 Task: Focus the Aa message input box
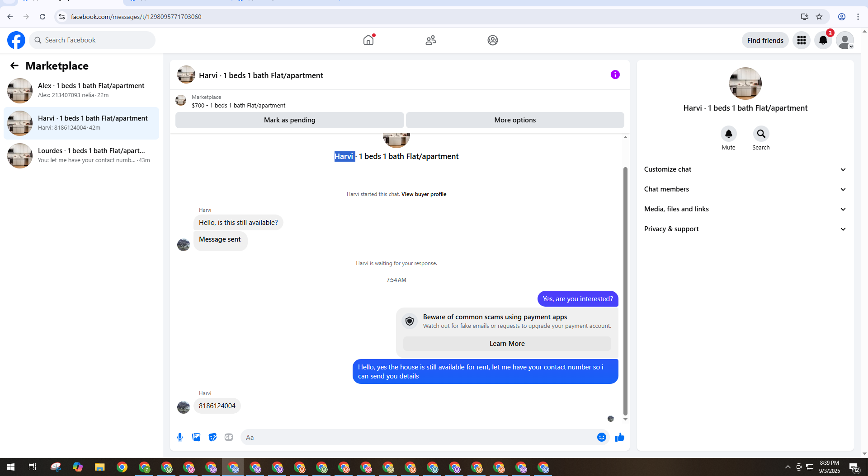point(419,437)
